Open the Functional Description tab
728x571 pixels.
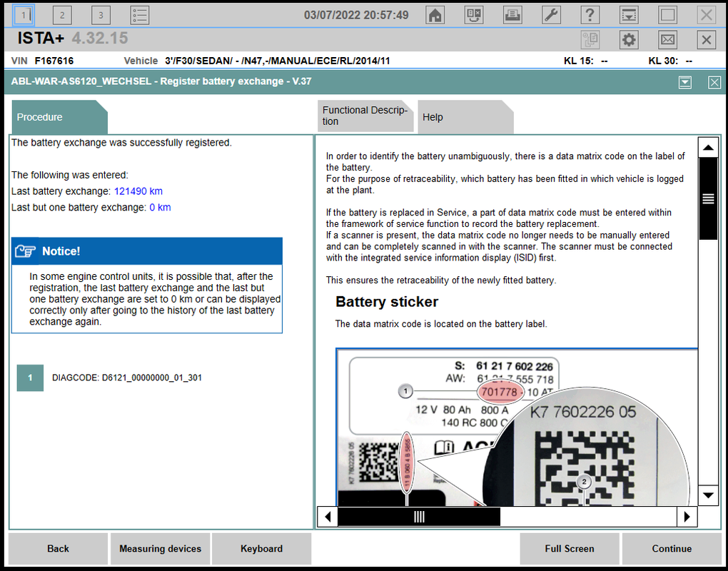tap(365, 116)
